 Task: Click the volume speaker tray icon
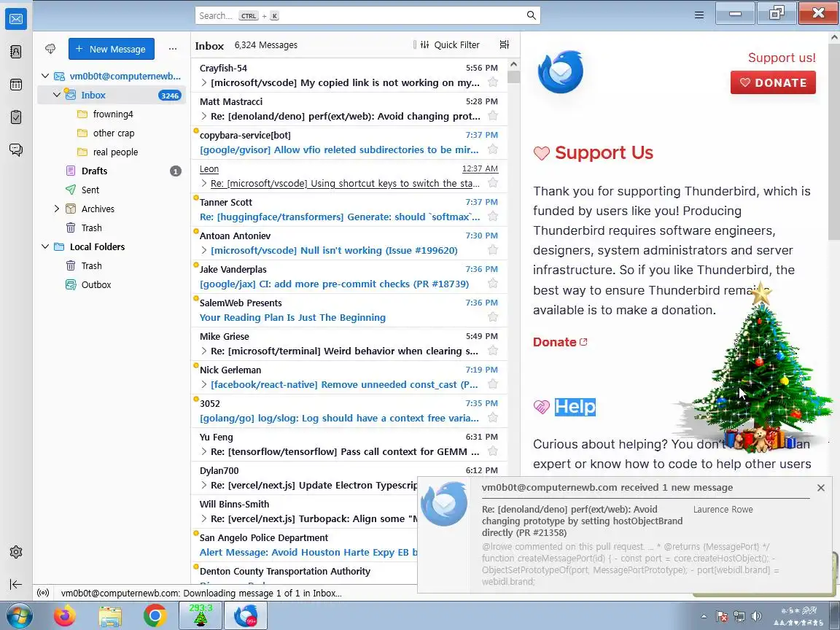[x=756, y=616]
